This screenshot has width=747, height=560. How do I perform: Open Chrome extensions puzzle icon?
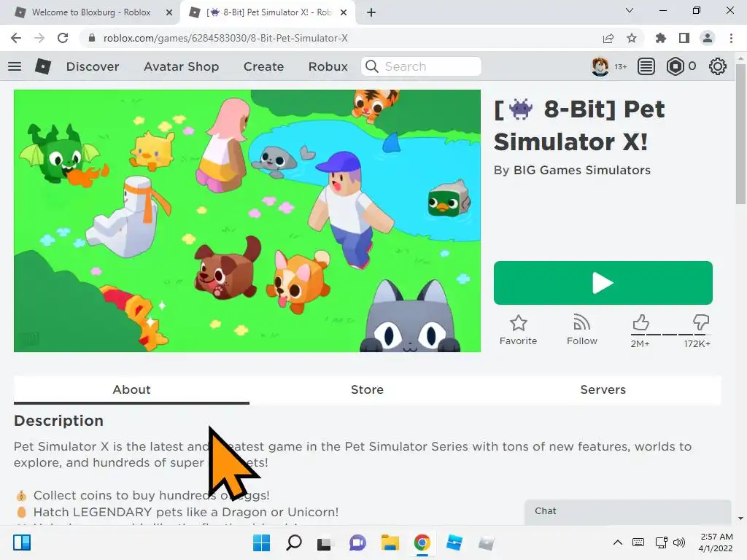point(661,38)
